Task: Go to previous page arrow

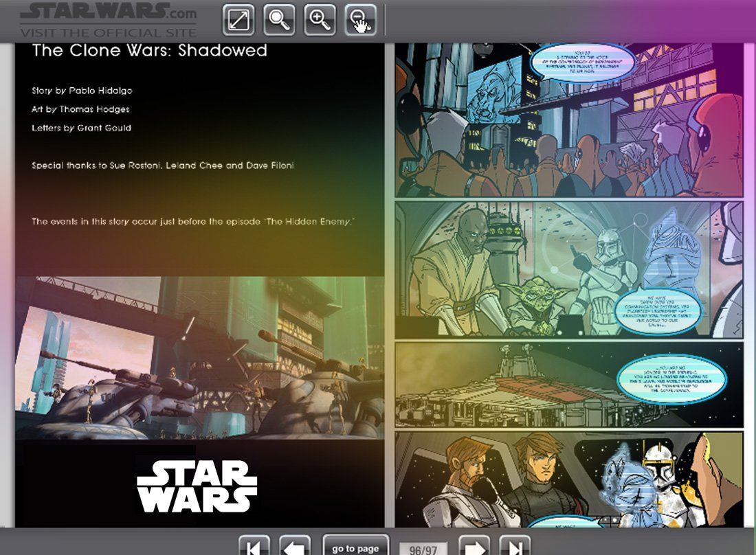Action: click(295, 545)
